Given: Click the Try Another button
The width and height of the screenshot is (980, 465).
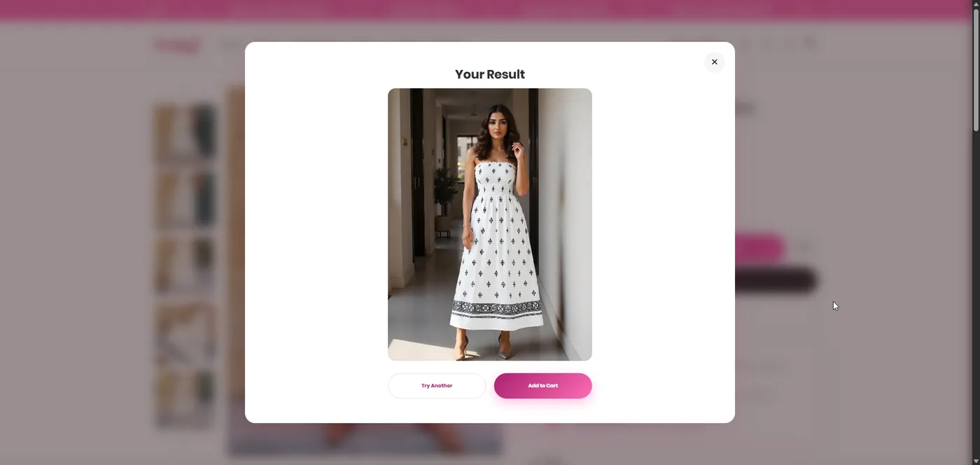Looking at the screenshot, I should [x=437, y=386].
